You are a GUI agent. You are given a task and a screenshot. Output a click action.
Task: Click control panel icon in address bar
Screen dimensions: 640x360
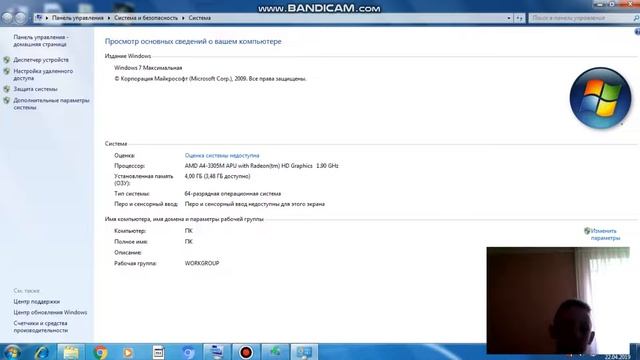(x=39, y=18)
